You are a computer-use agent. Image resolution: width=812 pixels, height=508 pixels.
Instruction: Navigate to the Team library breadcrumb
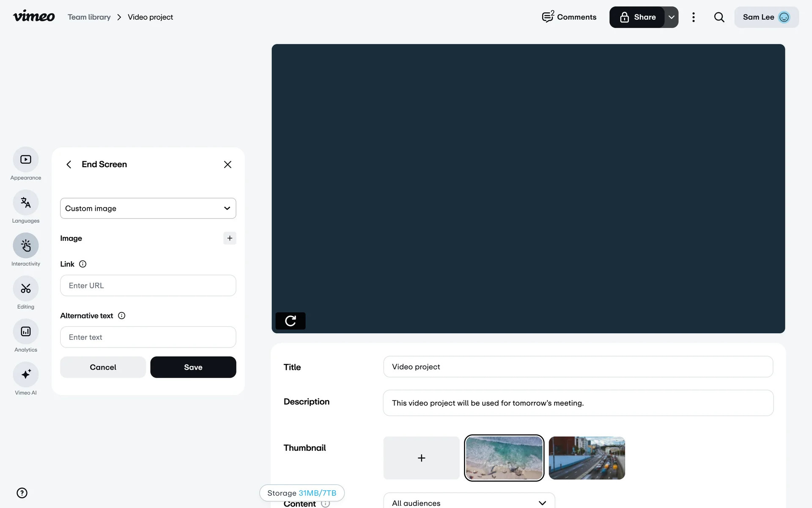tap(89, 17)
